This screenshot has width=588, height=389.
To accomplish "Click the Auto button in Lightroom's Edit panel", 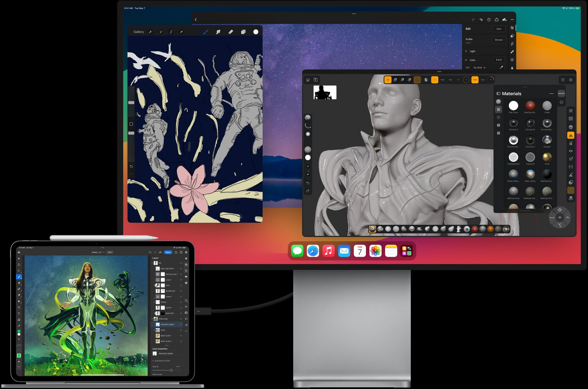I will coord(499,29).
